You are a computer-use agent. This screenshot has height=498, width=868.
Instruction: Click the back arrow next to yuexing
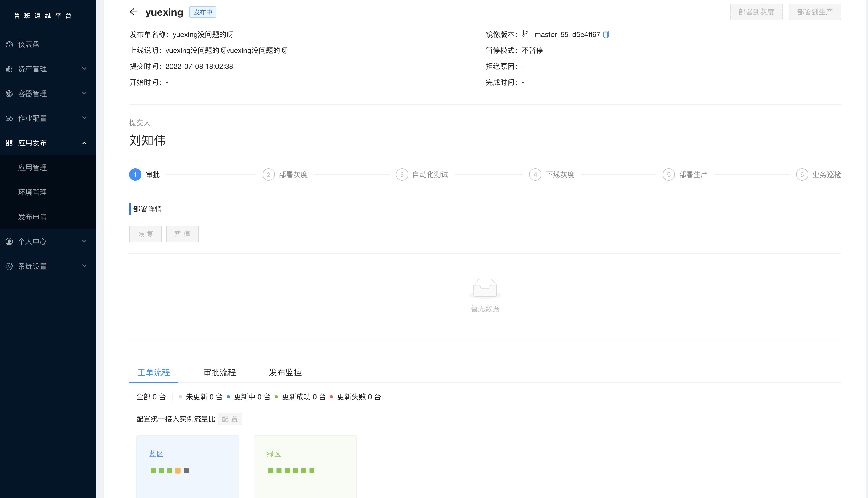[x=133, y=12]
